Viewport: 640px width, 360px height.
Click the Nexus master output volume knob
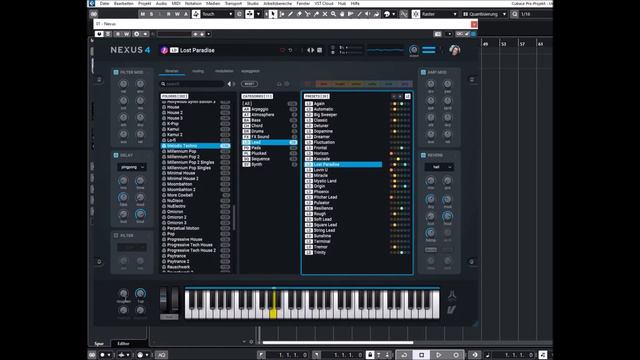pos(413,50)
